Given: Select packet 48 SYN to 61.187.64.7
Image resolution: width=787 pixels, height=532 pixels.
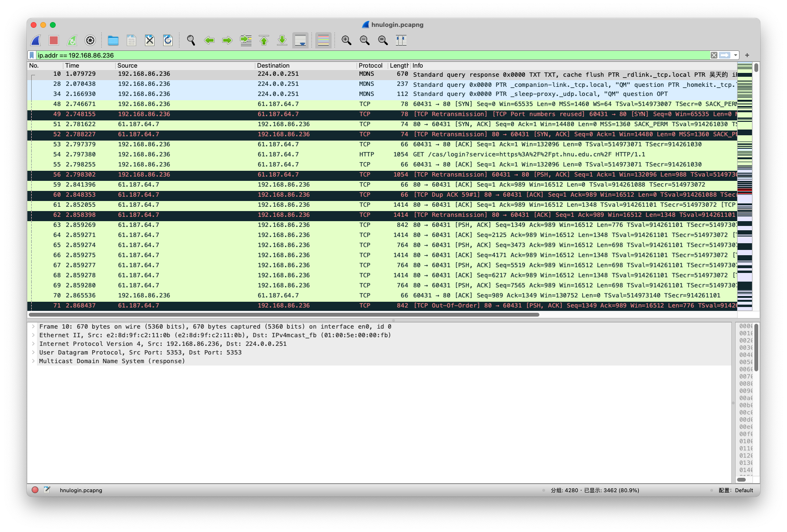Looking at the screenshot, I should point(382,105).
